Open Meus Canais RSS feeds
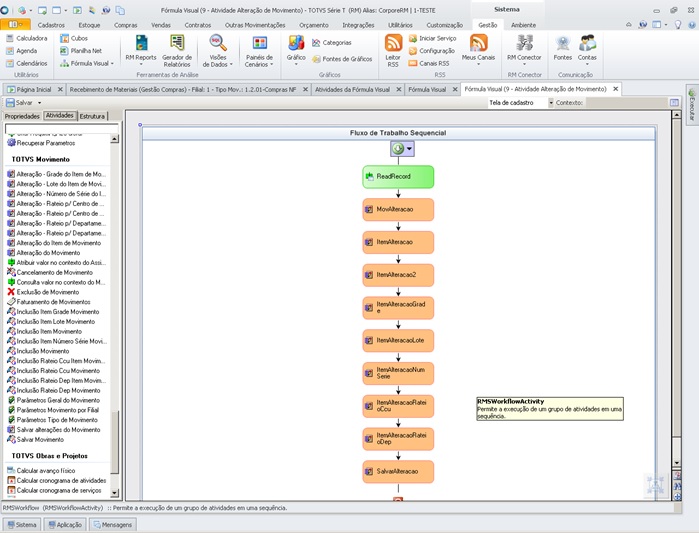Image resolution: width=699 pixels, height=533 pixels. [478, 48]
